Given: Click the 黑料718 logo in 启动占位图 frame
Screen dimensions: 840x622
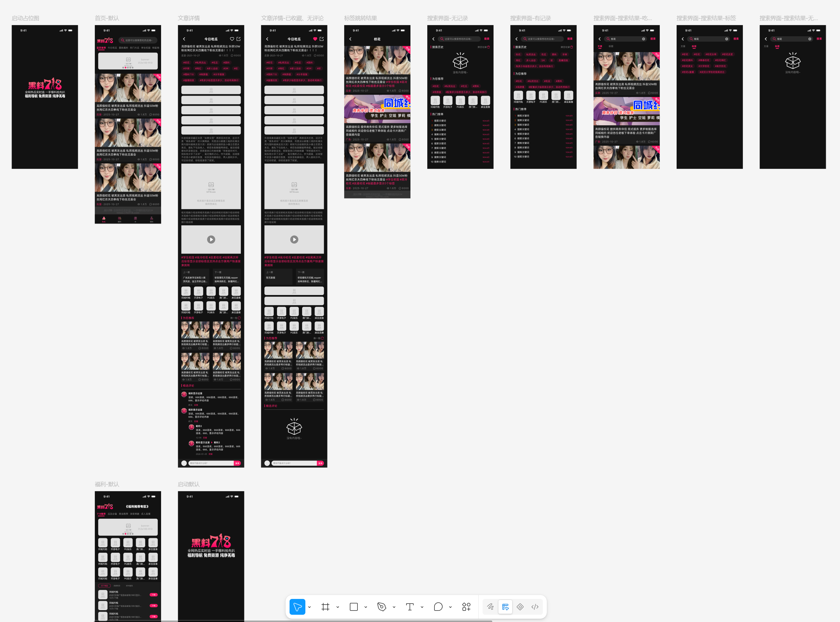Looking at the screenshot, I should [45, 84].
